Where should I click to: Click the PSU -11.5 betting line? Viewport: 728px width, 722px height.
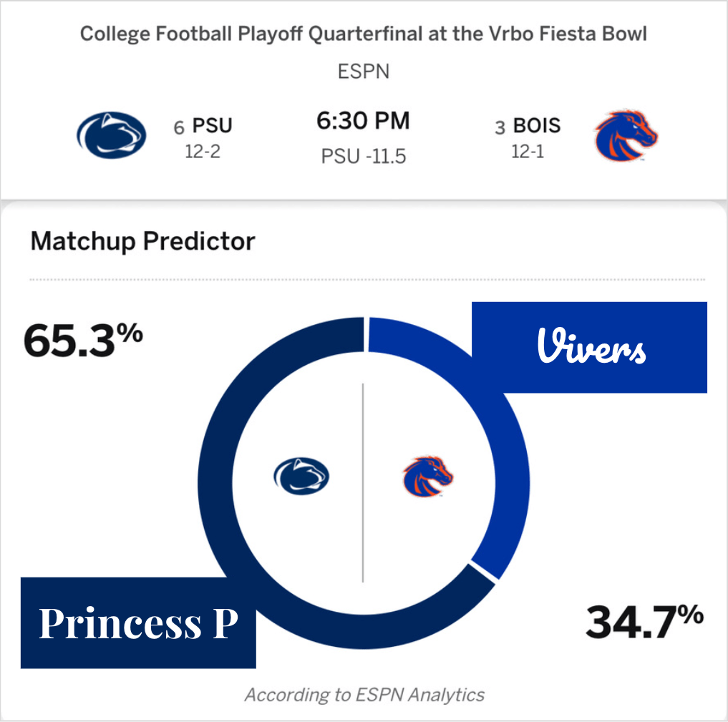tap(363, 157)
